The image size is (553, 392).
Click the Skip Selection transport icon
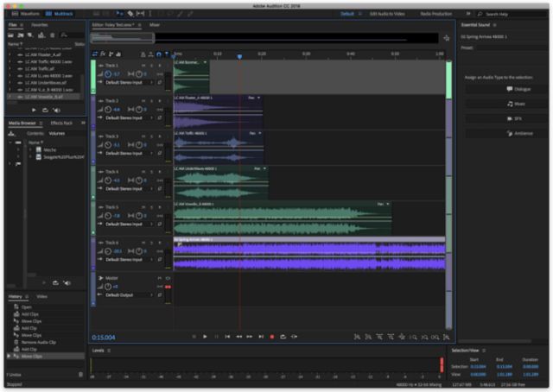tap(294, 337)
